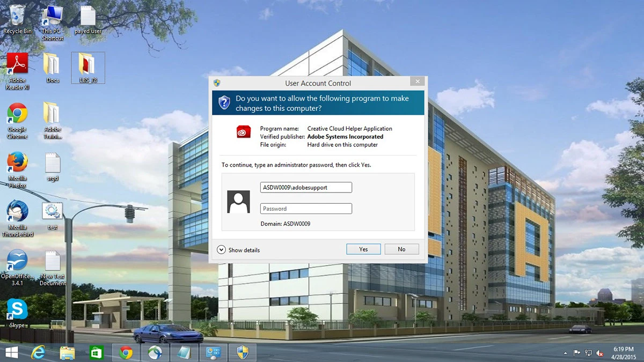Image resolution: width=644 pixels, height=362 pixels.
Task: Click the ASDW0009\adobesupport username field
Action: (x=306, y=187)
